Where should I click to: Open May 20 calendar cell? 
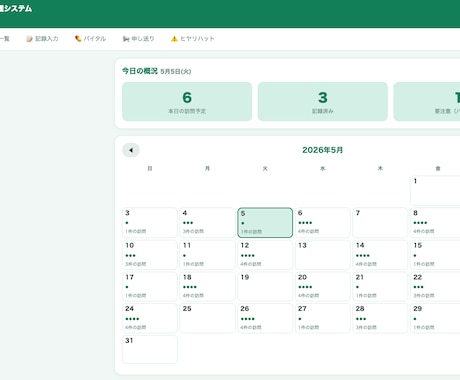click(x=323, y=286)
